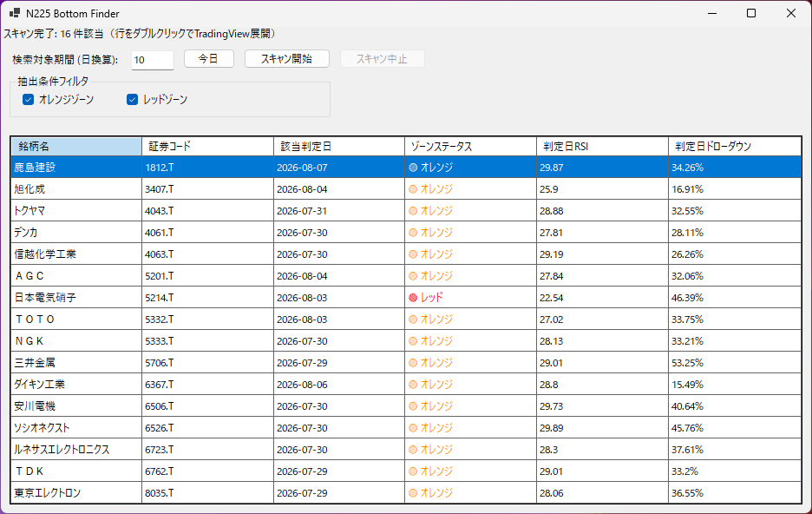Image resolution: width=812 pixels, height=514 pixels.
Task: Focus the 検索対象期間 input field
Action: pos(153,60)
